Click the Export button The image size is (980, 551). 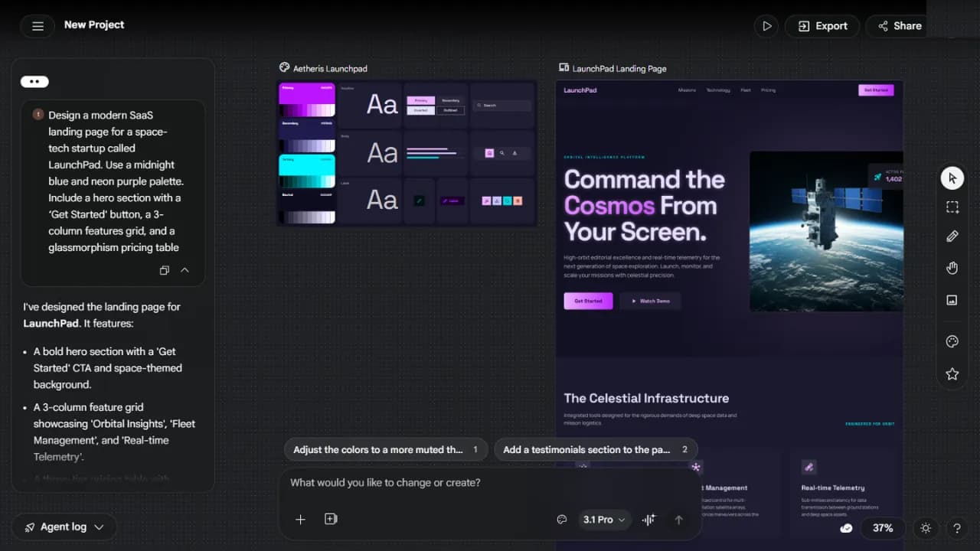(x=822, y=26)
